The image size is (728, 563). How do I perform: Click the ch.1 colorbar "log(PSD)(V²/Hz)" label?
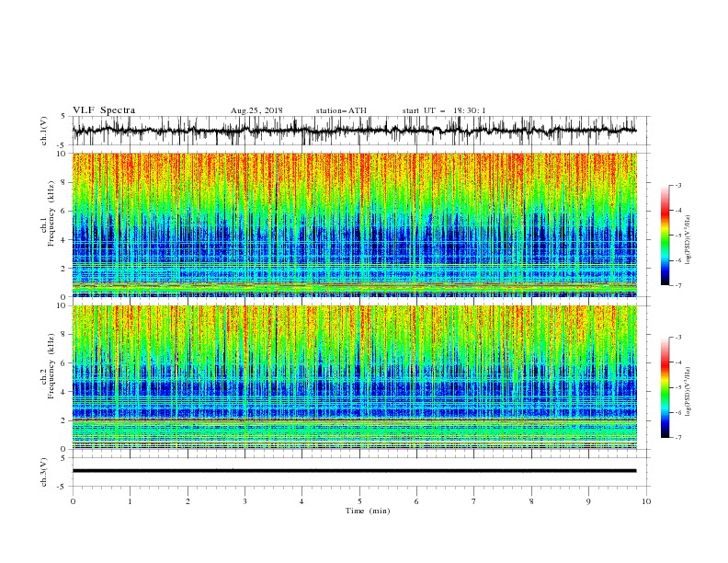click(689, 240)
